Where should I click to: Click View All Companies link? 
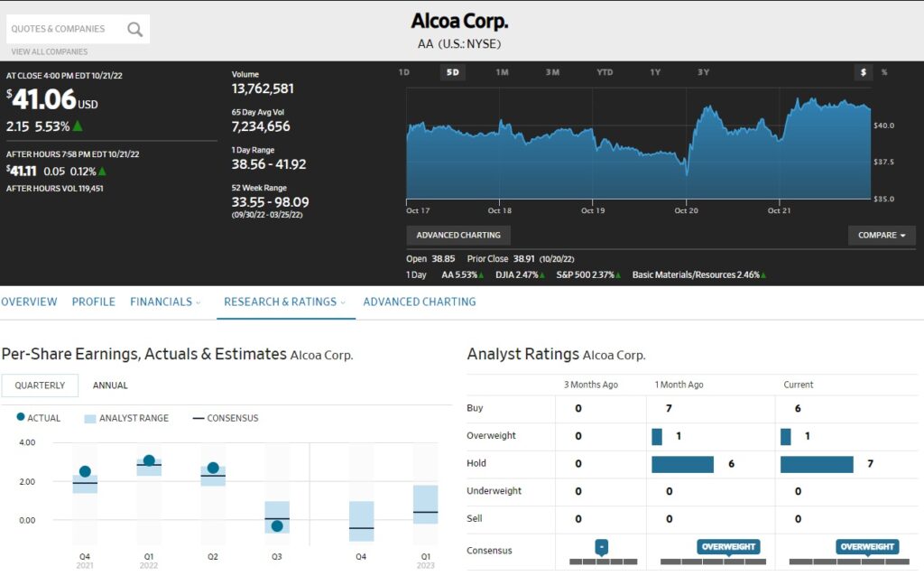(x=49, y=52)
